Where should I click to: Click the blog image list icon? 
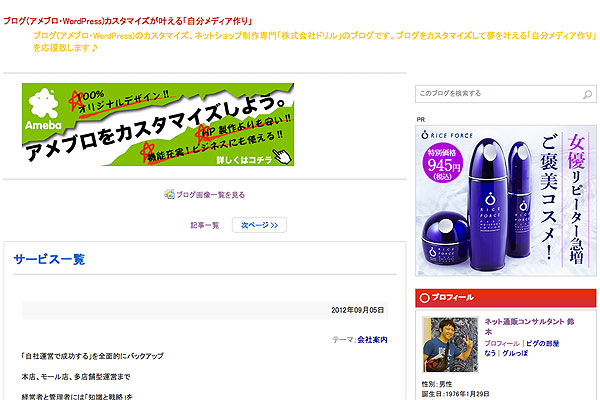[x=169, y=194]
